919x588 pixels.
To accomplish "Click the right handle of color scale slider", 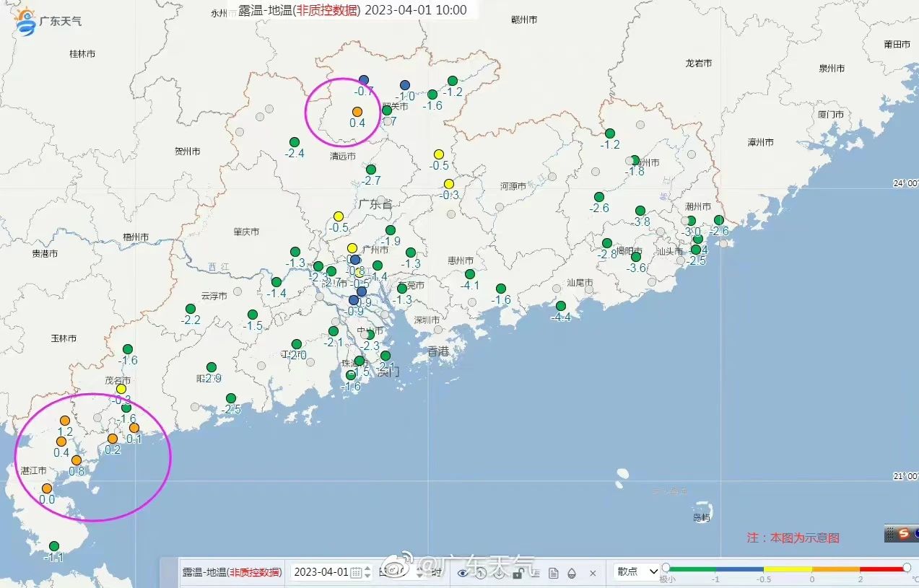I will click(x=907, y=567).
